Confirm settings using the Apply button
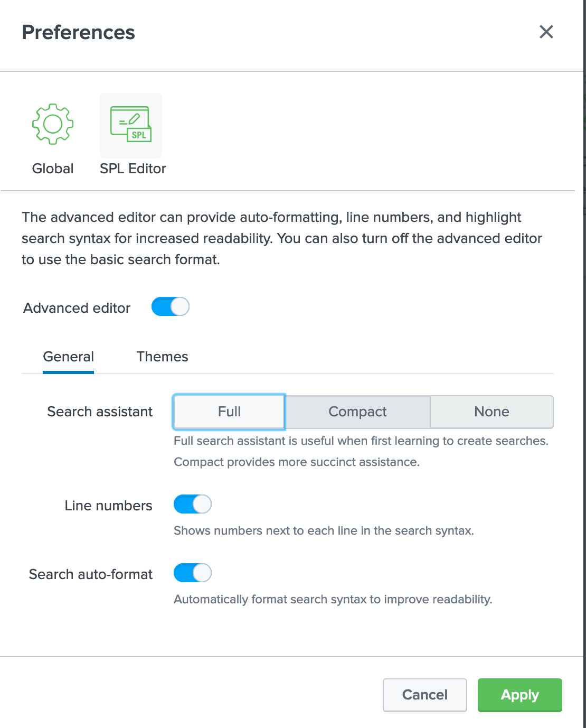This screenshot has width=586, height=728. pos(519,695)
